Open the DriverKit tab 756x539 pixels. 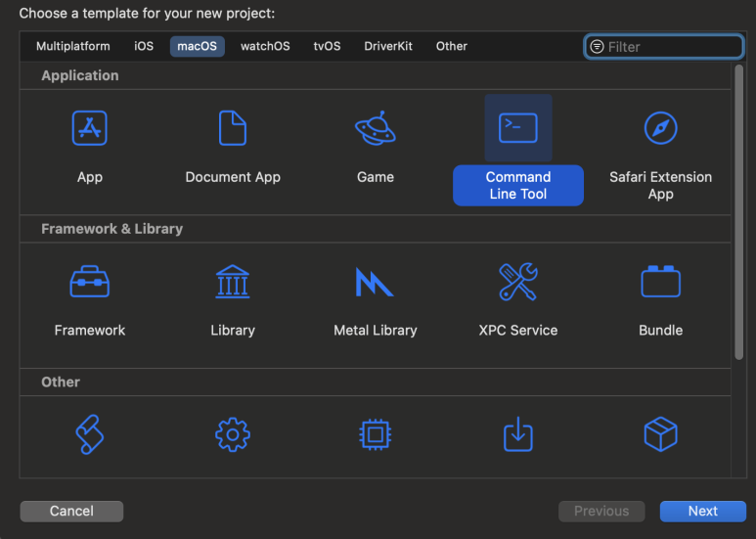pos(388,46)
